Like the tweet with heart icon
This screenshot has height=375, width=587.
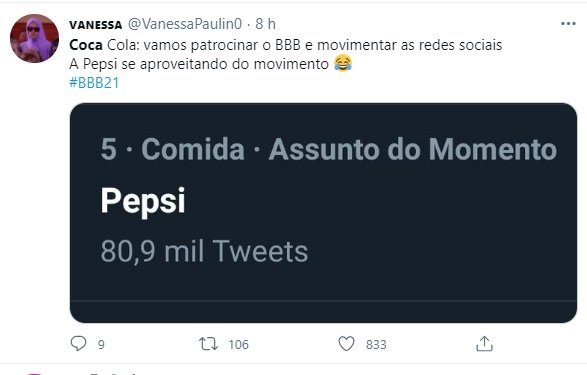pyautogui.click(x=346, y=344)
